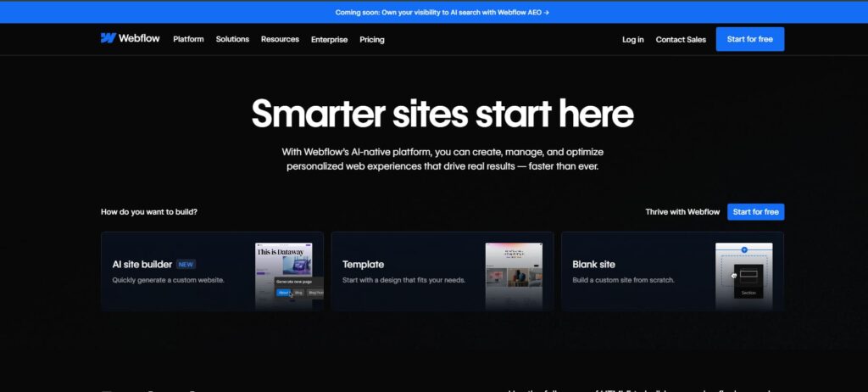Click 'How do you want to build?' text
The width and height of the screenshot is (868, 392).
(149, 212)
